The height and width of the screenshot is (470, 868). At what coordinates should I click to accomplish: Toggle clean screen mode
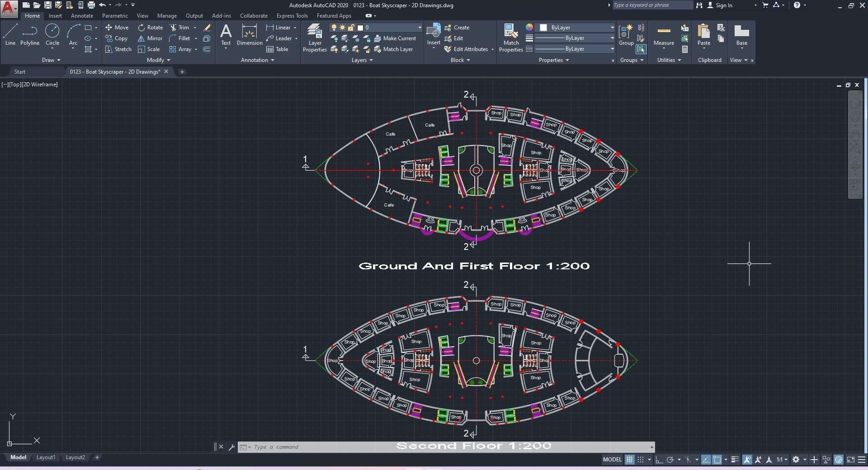[850, 460]
